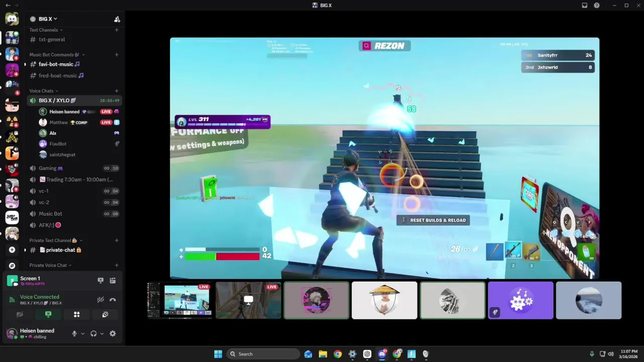
Task: Click the invite people icon beside BIG X
Action: tap(117, 19)
